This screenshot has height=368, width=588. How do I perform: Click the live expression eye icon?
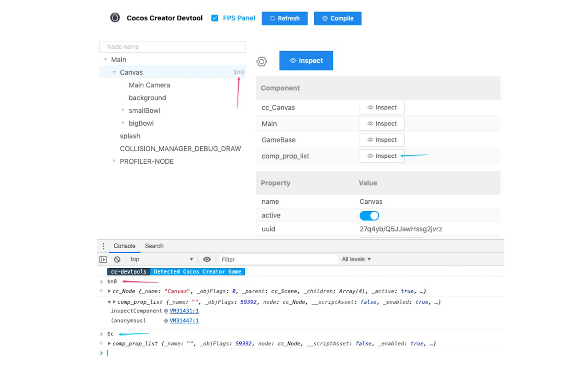207,259
